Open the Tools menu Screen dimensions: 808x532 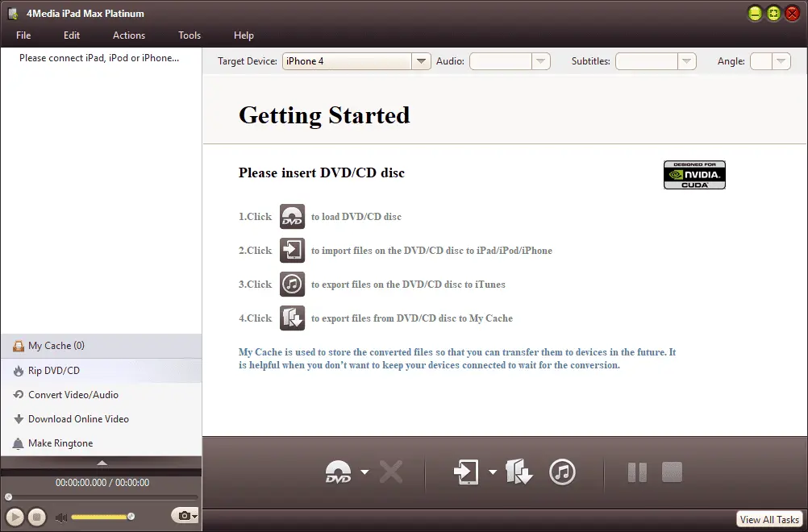tap(190, 35)
